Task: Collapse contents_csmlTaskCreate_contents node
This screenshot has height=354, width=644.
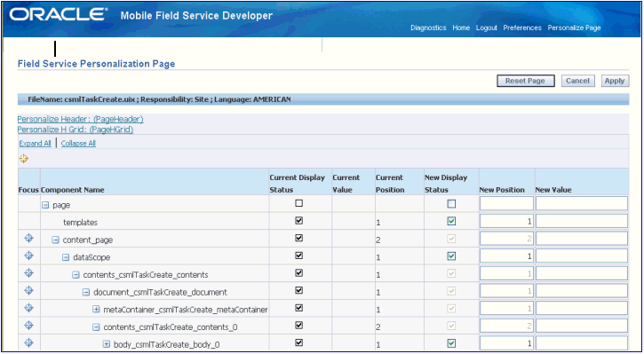Action: pos(76,275)
